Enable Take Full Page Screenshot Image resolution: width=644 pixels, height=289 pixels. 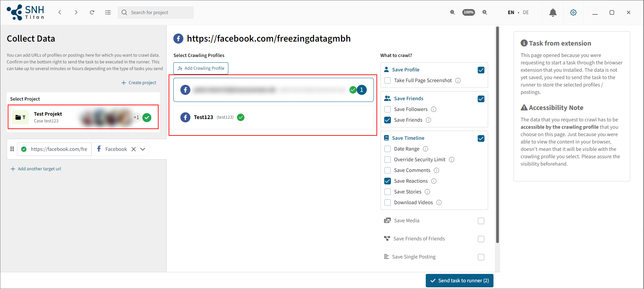[x=388, y=80]
